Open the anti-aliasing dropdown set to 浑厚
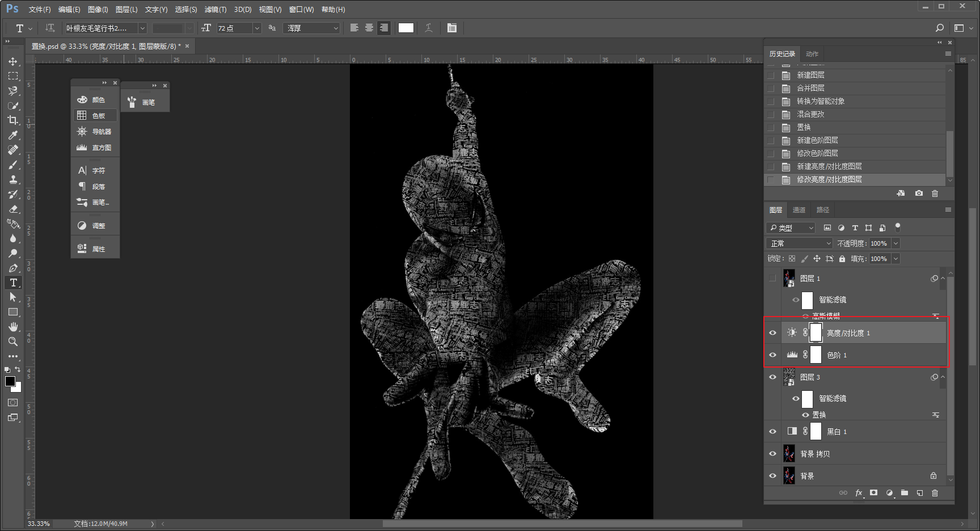This screenshot has width=980, height=531. pyautogui.click(x=312, y=28)
